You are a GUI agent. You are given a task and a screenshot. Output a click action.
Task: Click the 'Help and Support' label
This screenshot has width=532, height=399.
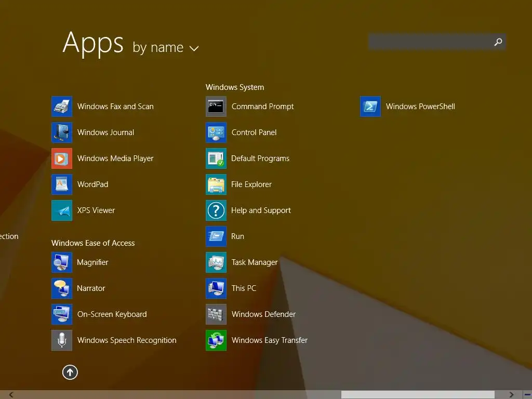[261, 210]
